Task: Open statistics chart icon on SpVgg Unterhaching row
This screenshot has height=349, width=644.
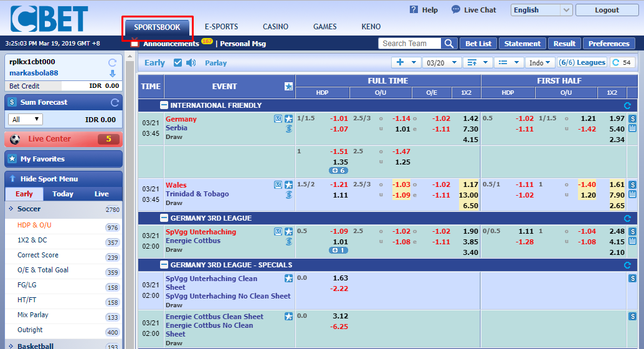Action: point(633,241)
